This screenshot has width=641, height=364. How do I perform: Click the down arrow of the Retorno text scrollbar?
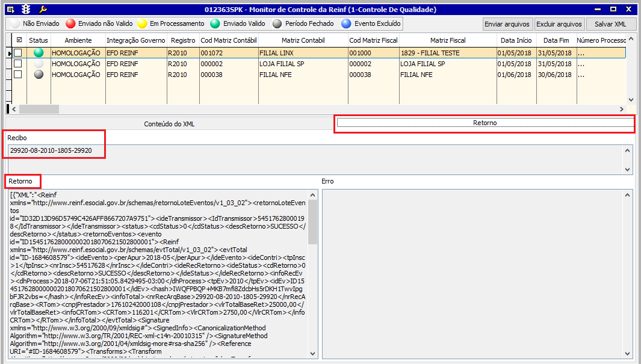[313, 354]
